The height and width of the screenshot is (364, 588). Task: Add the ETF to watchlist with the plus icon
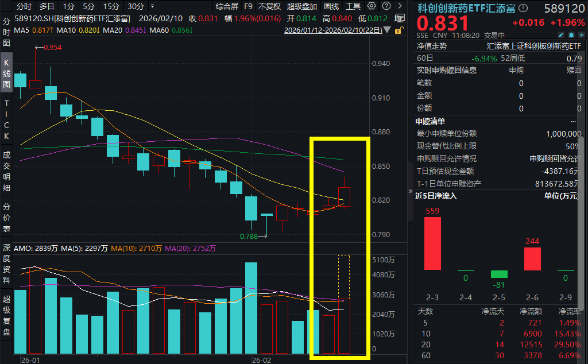tap(582, 34)
